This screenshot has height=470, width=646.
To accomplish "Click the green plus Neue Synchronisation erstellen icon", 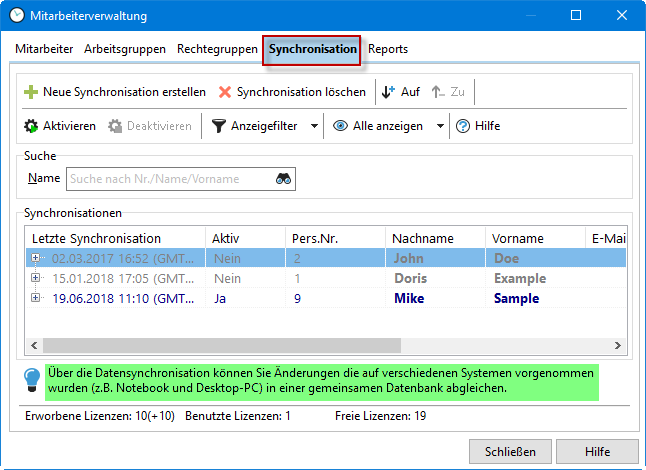I will tap(31, 92).
